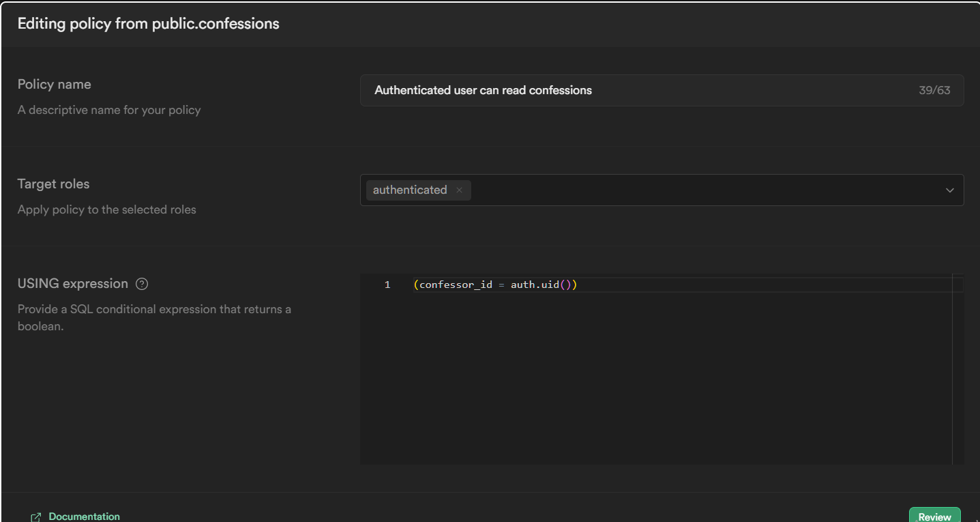Click line number 1 in editor gutter
The image size is (980, 522).
click(387, 285)
